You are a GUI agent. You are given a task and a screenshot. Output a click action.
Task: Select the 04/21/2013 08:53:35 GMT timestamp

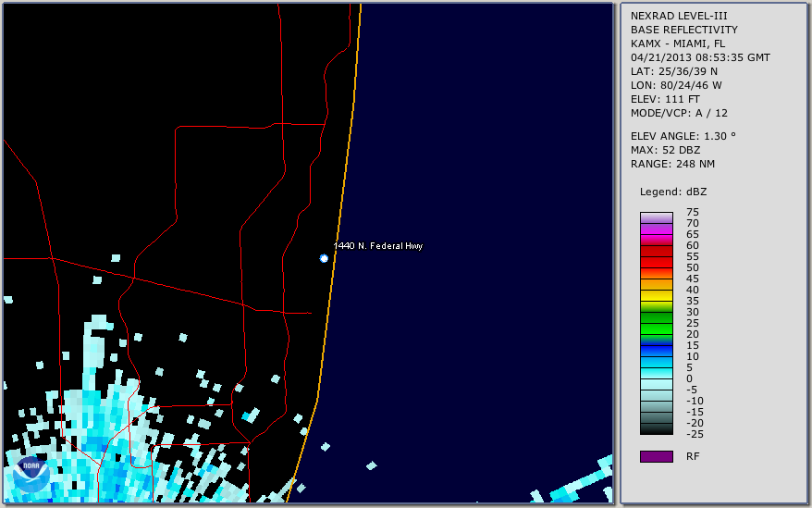tap(700, 57)
